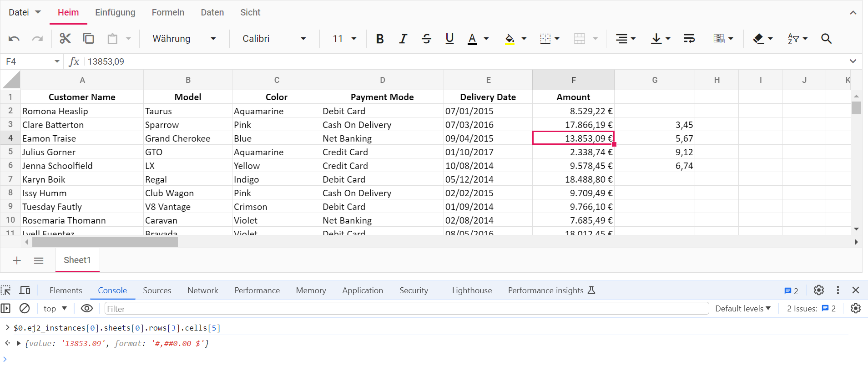This screenshot has height=387, width=868.
Task: Expand console object result triangle
Action: click(x=19, y=343)
